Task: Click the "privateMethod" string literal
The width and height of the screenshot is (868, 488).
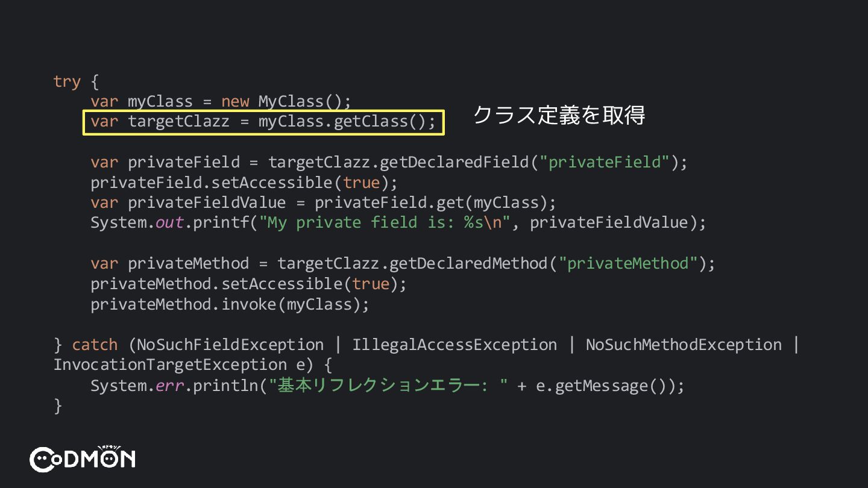Action: (628, 264)
